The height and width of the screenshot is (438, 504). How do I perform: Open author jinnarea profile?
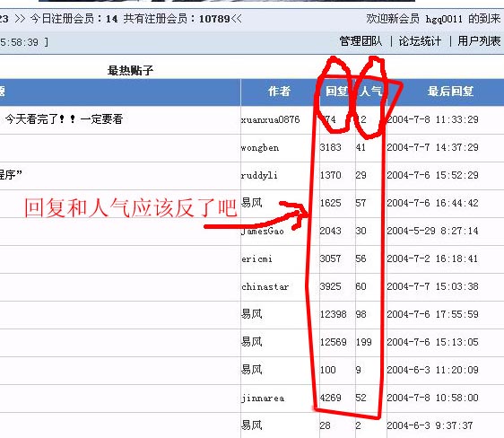(263, 399)
